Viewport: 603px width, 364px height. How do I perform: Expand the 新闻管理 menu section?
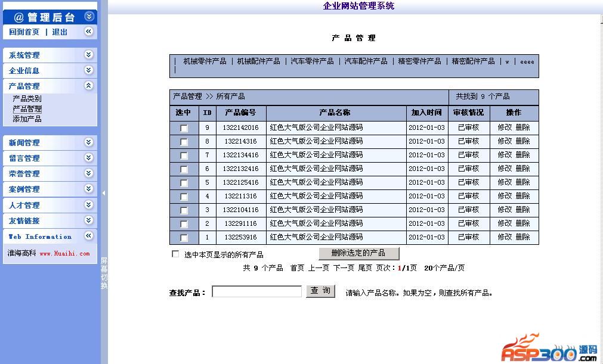point(89,142)
